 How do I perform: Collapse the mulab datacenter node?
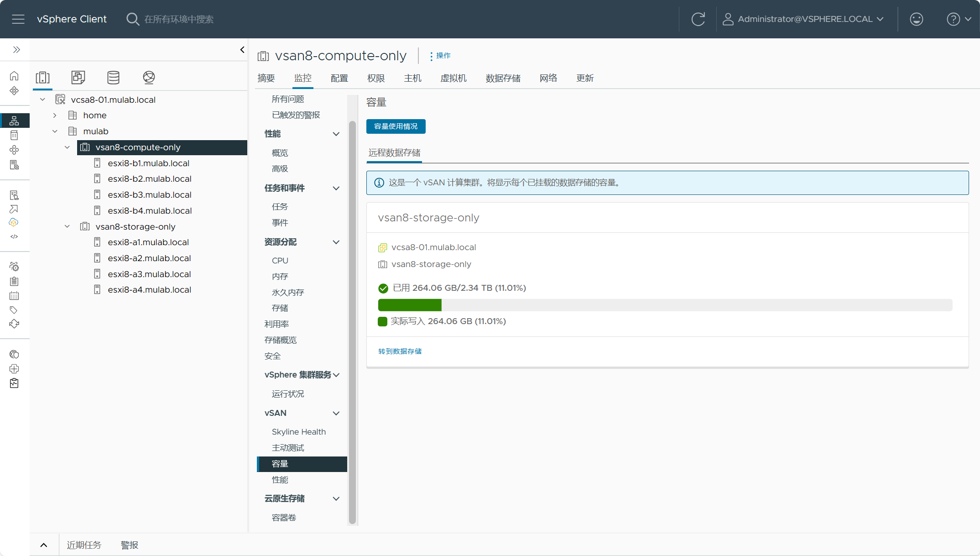tap(55, 131)
